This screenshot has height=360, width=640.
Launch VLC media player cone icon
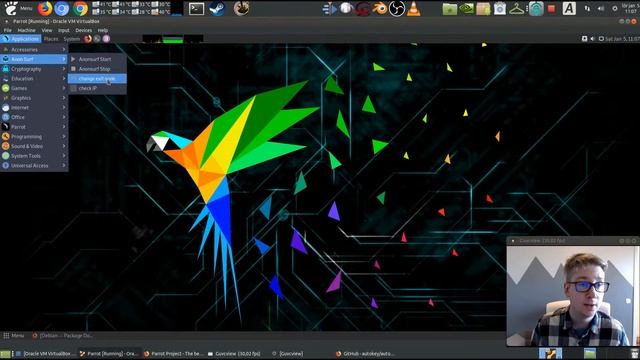pyautogui.click(x=413, y=9)
